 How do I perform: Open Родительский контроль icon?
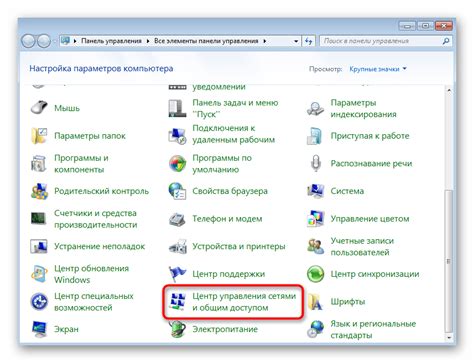click(x=39, y=191)
